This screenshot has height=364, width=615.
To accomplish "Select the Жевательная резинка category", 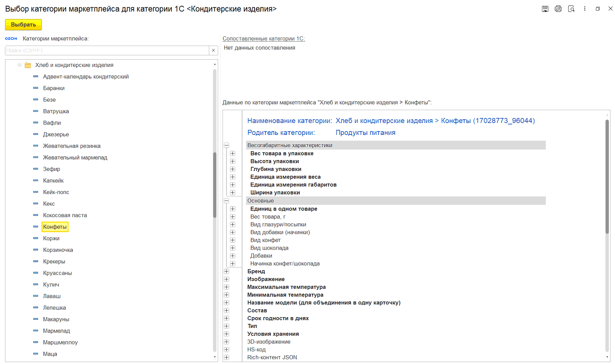I will point(72,146).
